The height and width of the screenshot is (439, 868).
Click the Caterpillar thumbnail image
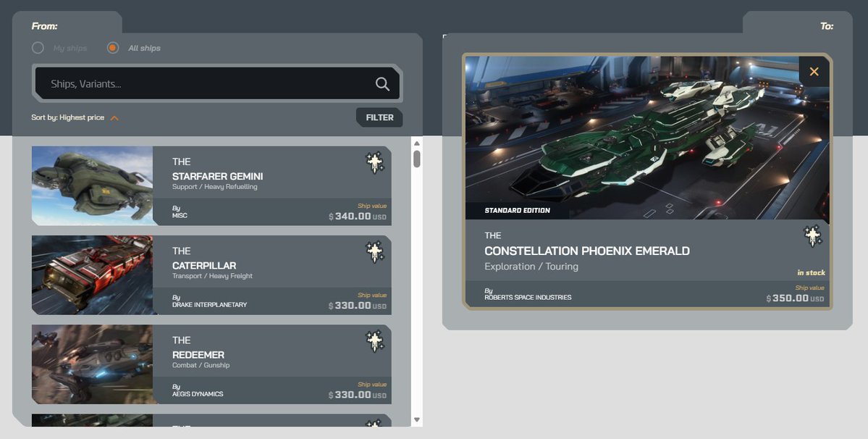[x=92, y=275]
